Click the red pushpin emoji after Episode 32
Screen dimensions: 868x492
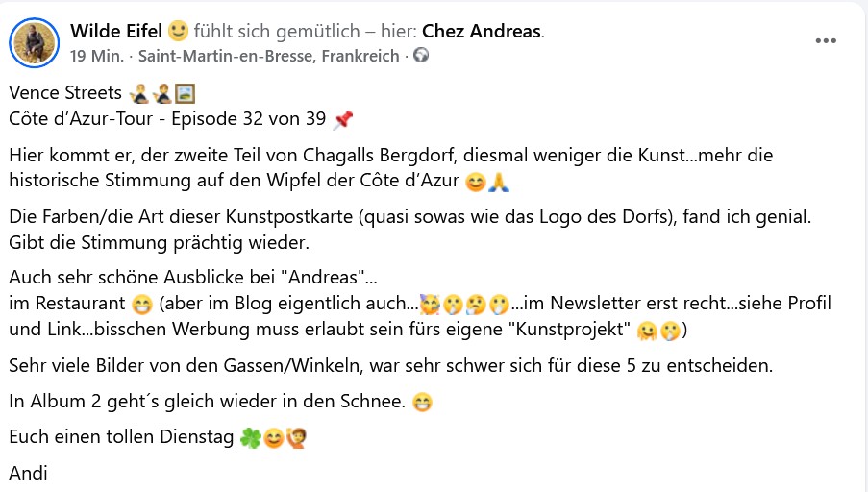342,119
